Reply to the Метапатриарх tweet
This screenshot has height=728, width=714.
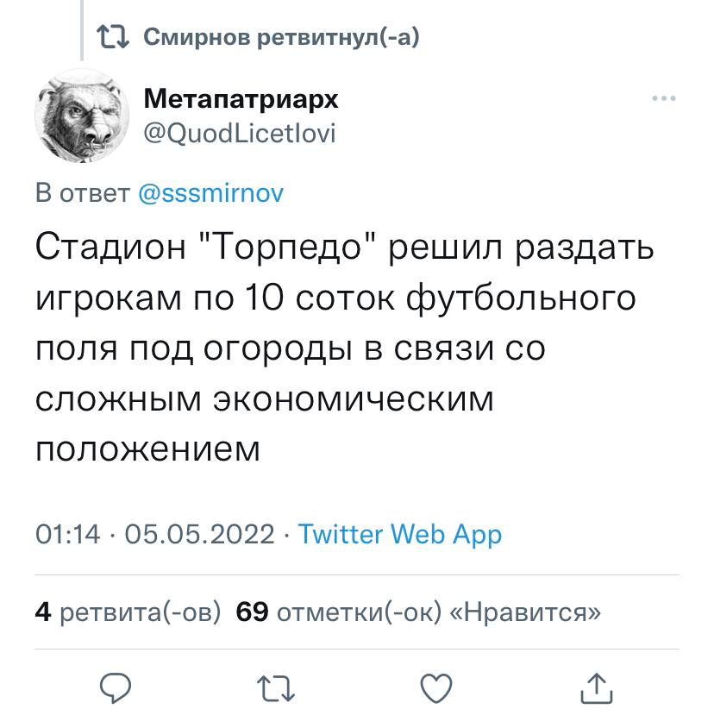pyautogui.click(x=116, y=687)
